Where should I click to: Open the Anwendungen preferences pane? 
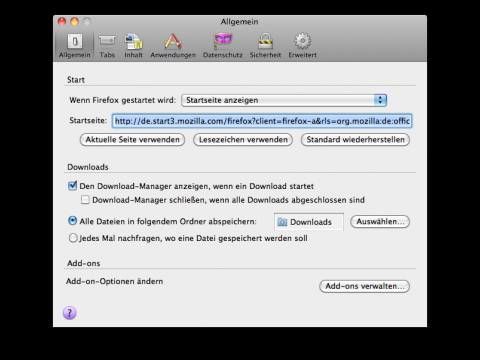pyautogui.click(x=173, y=46)
